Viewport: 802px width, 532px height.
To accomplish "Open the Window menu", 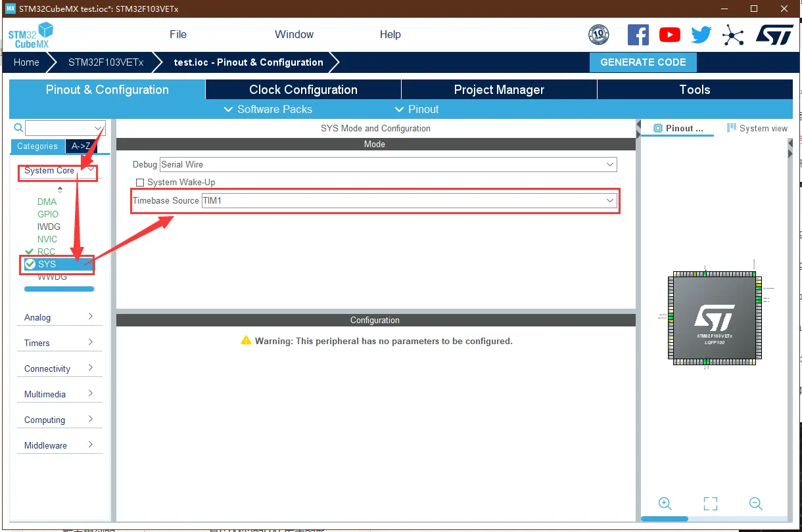I will [294, 34].
